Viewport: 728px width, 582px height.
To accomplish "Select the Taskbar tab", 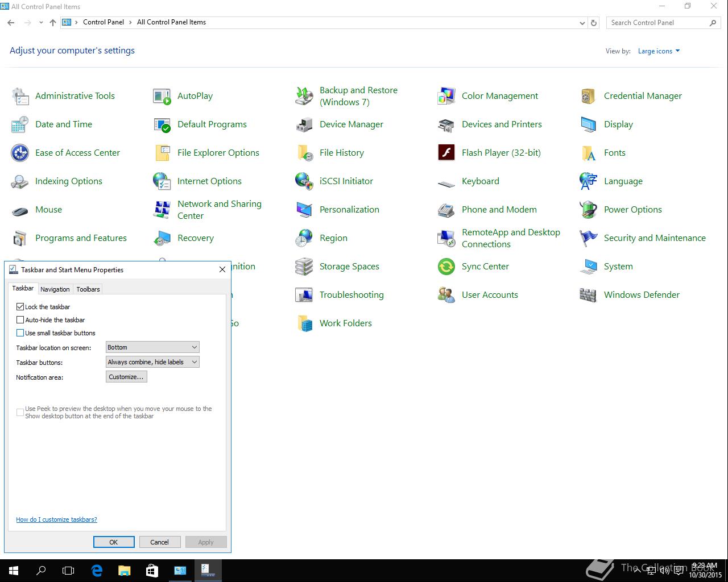I will 23,288.
